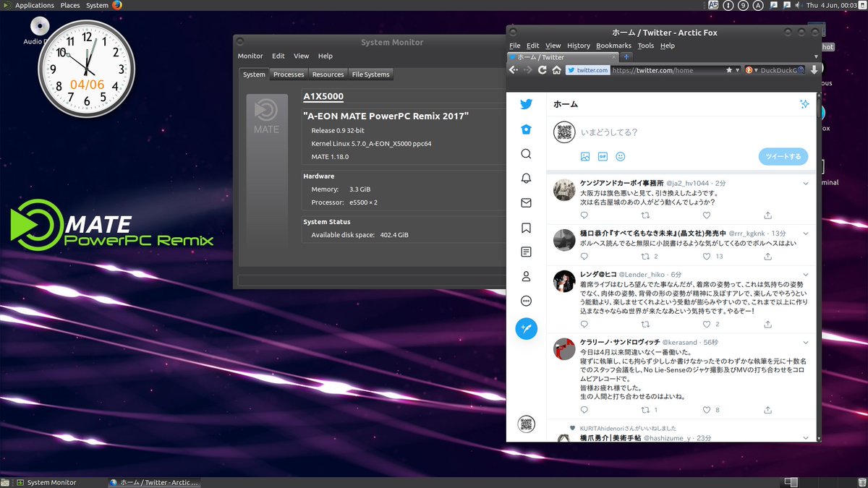The height and width of the screenshot is (488, 868).
Task: Open the composer QR profile avatar
Action: [x=565, y=132]
